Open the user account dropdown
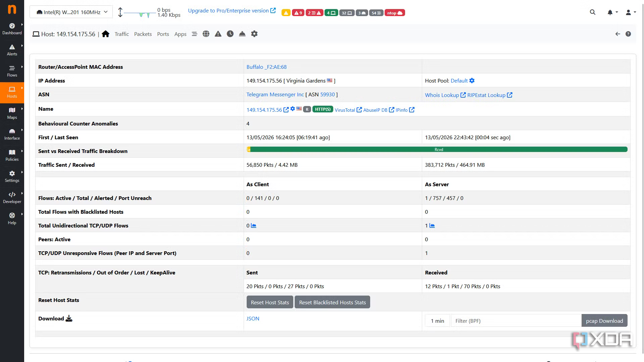Viewport: 644px width, 362px height. coord(631,12)
